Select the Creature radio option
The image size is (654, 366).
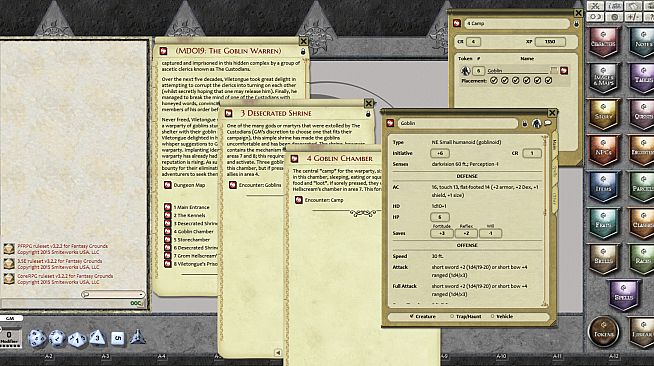pyautogui.click(x=422, y=316)
